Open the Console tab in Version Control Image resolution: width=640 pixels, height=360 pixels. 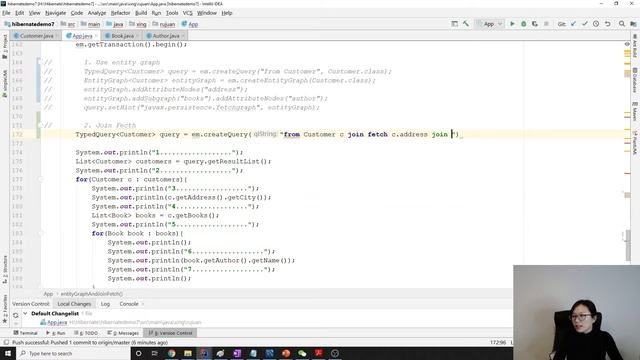point(129,304)
